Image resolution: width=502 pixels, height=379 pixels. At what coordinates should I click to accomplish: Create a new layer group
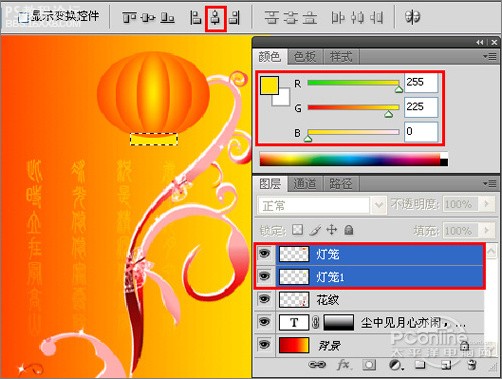coord(420,365)
